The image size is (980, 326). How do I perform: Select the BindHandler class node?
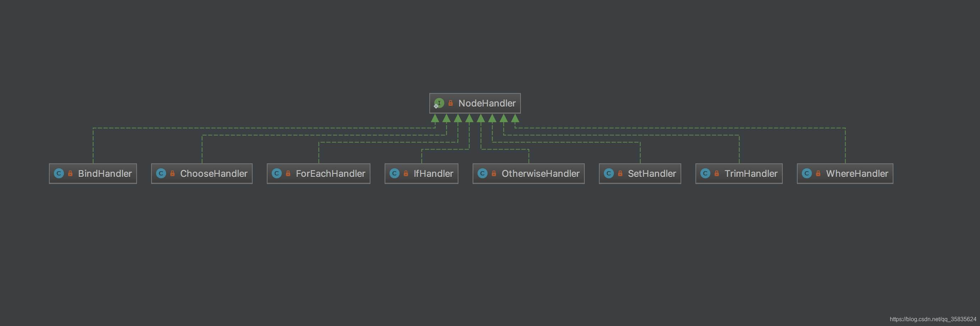coord(93,174)
